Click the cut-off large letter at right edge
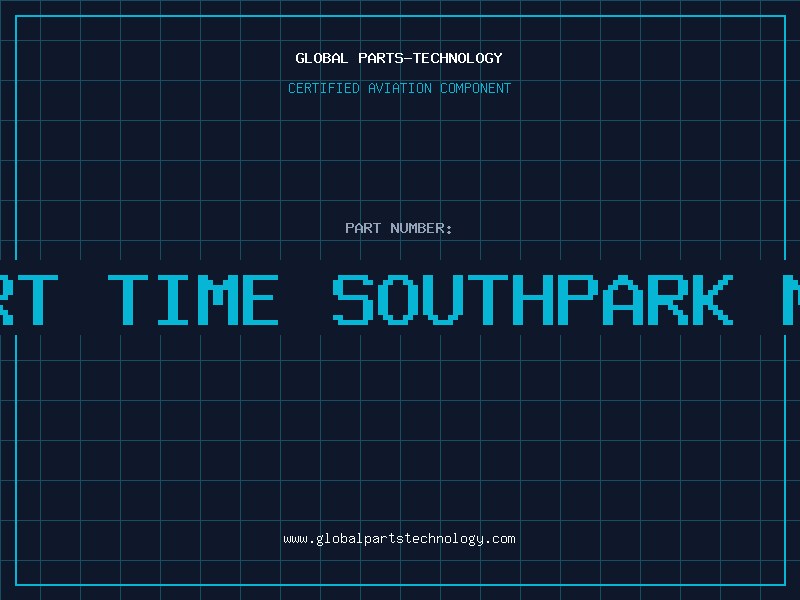Image resolution: width=800 pixels, height=600 pixels. tap(791, 300)
